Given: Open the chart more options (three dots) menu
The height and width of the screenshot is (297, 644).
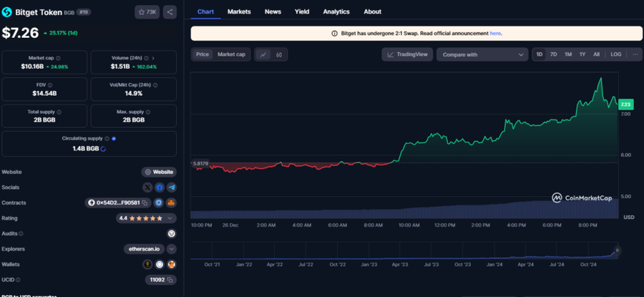Looking at the screenshot, I should pyautogui.click(x=635, y=54).
